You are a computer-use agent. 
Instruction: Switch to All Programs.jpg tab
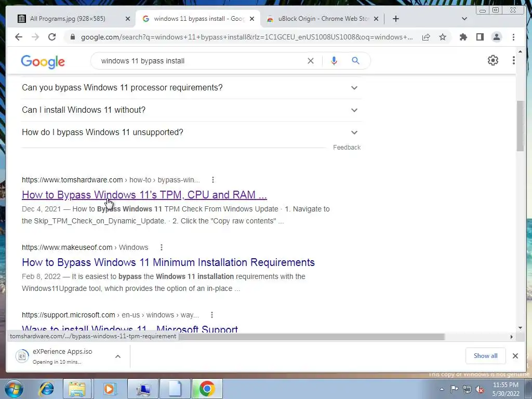[x=68, y=19]
